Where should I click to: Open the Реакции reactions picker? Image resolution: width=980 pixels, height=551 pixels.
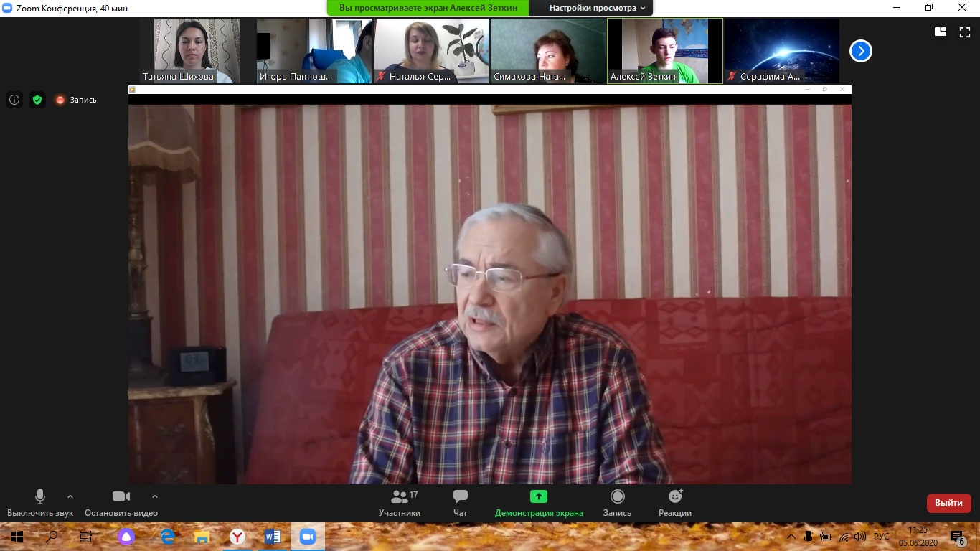pyautogui.click(x=675, y=502)
